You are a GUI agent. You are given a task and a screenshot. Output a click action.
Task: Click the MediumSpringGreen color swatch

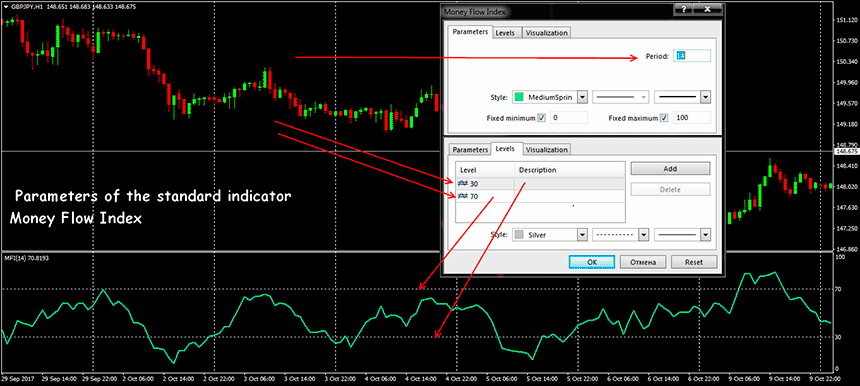[x=519, y=98]
